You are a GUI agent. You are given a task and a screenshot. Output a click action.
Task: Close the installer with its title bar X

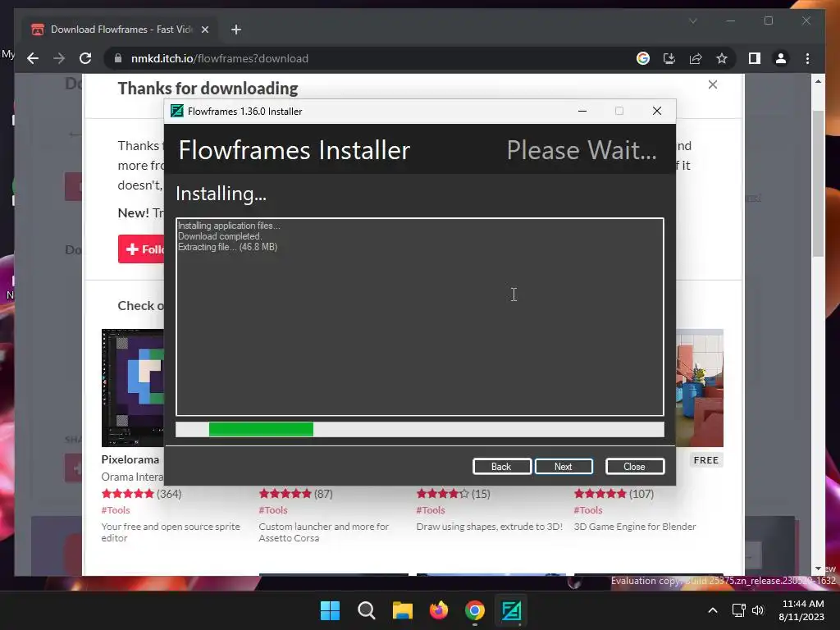coord(657,111)
